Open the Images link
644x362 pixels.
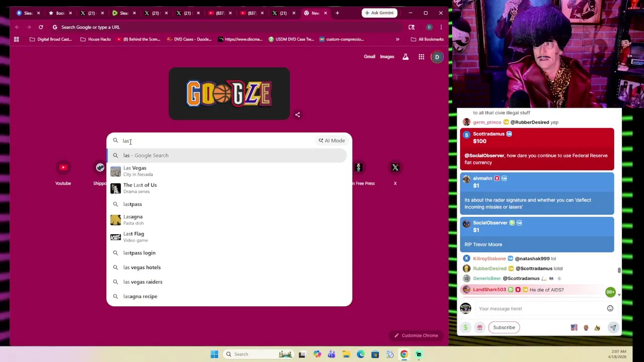click(387, 57)
